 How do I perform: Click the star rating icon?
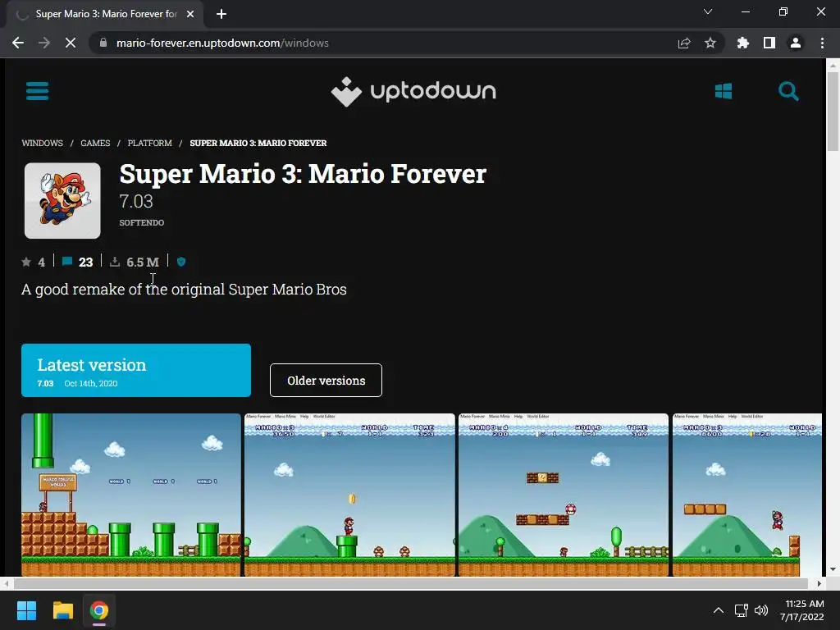pos(26,262)
